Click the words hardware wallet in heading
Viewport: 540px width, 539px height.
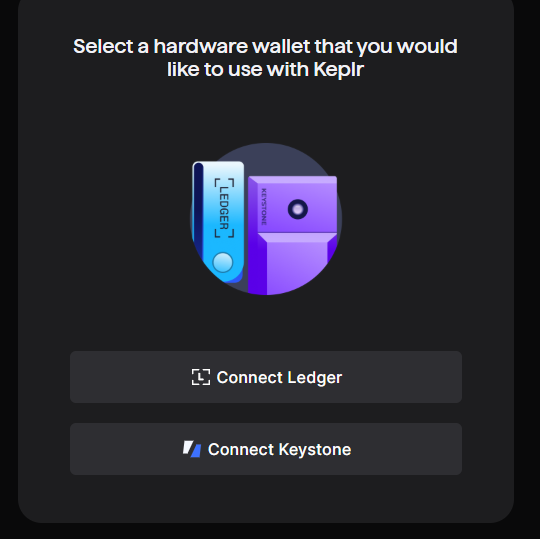pos(232,46)
